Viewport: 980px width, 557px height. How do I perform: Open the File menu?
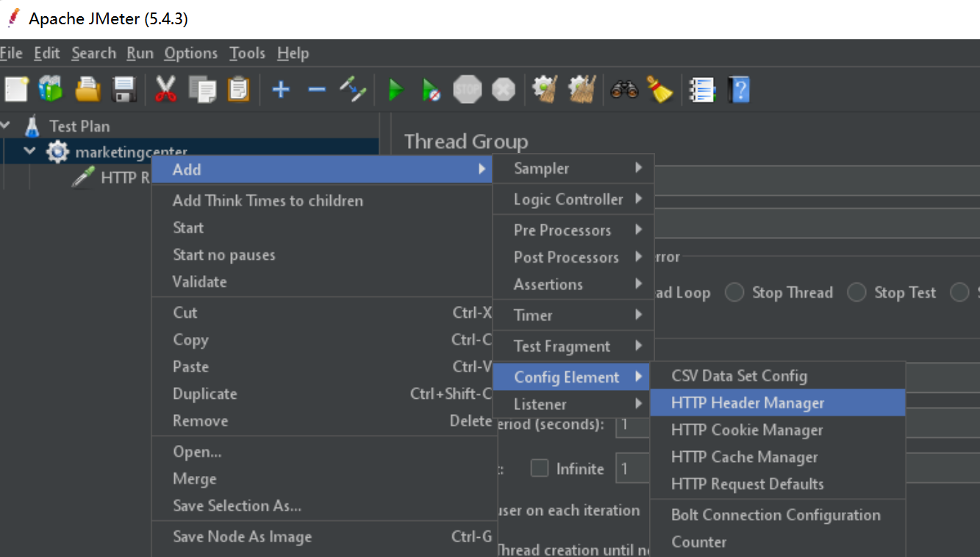pos(11,53)
